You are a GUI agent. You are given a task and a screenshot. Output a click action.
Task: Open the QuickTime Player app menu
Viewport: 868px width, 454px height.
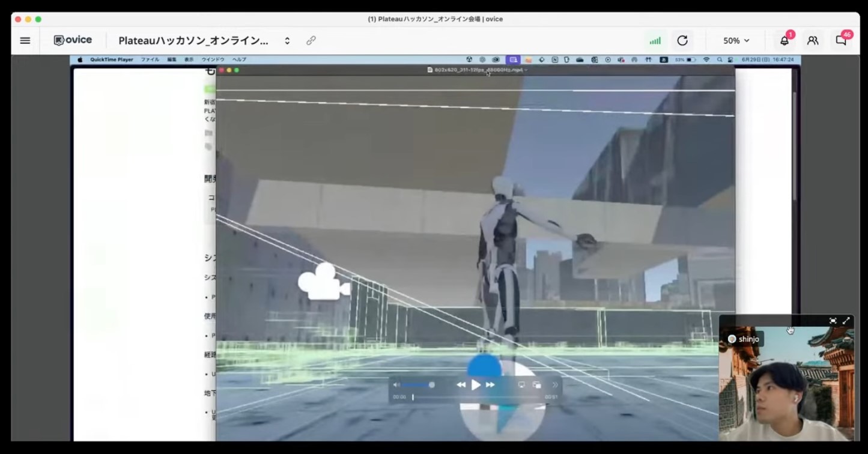(x=112, y=59)
